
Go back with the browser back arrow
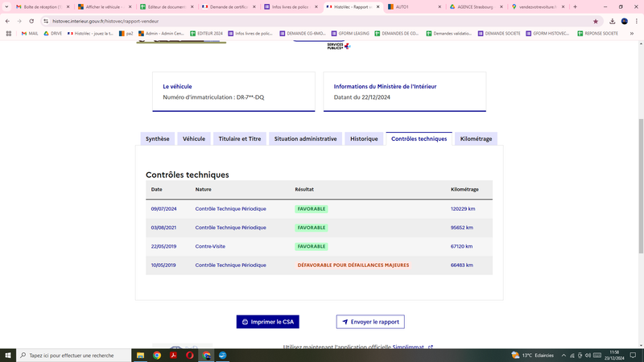[x=7, y=22]
